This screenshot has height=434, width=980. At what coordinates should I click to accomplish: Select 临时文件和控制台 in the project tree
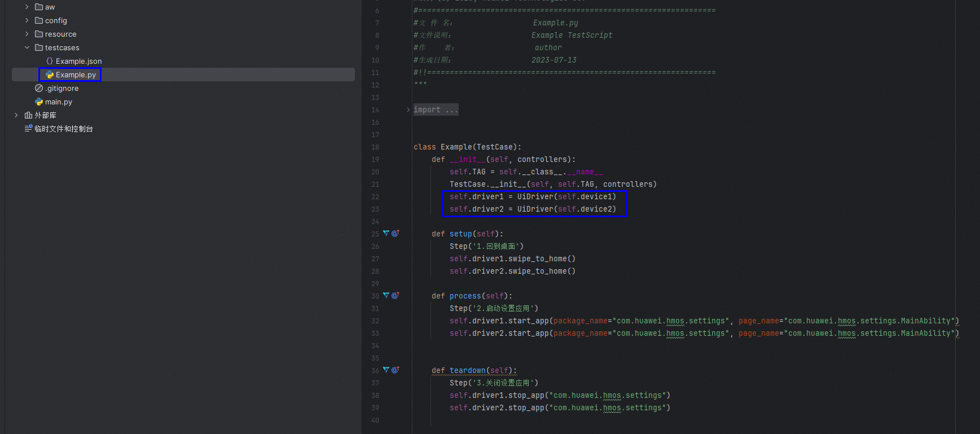click(64, 129)
